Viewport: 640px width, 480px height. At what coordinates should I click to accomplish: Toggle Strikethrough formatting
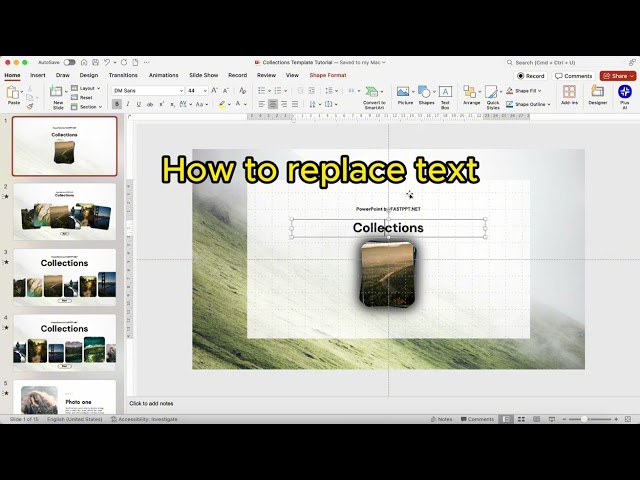(150, 104)
